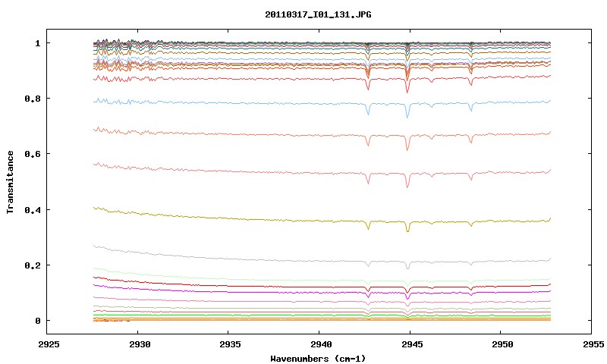The height and width of the screenshot is (364, 607).
Task: Click the x-axis tick label 2940
Action: (x=320, y=344)
